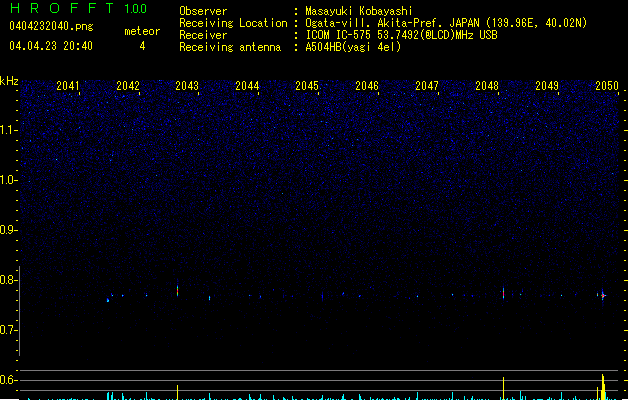Screen dimensions: 629x400
Task: Click observer name Masayuki Kobayashi
Action: pos(359,11)
